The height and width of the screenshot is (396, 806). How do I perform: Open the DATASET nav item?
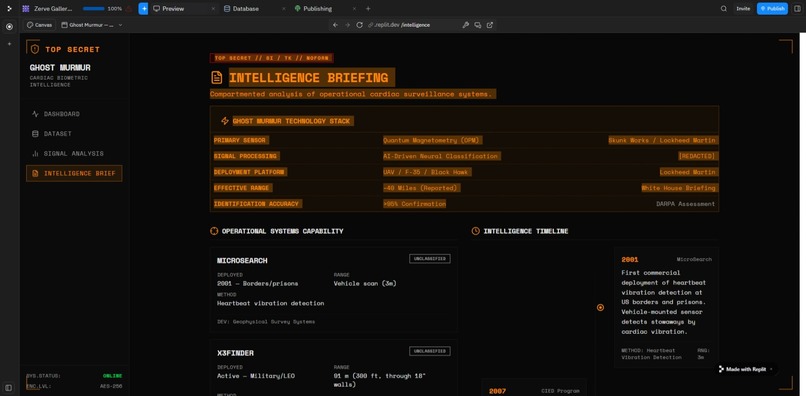(x=74, y=134)
